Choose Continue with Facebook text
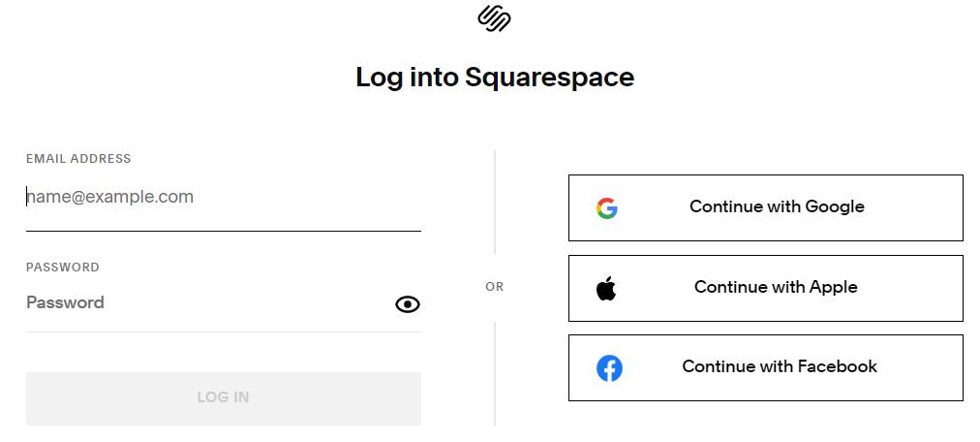 click(780, 366)
